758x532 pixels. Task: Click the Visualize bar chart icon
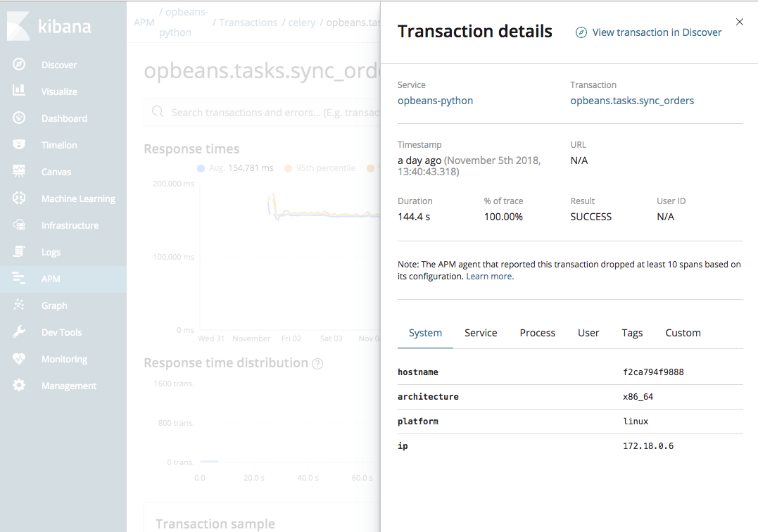tap(19, 91)
